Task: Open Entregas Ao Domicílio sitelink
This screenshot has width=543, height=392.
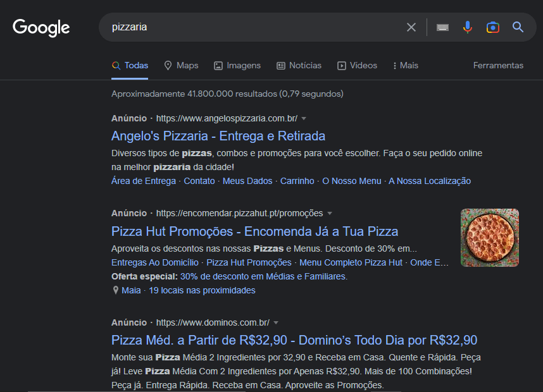Action: click(x=155, y=262)
